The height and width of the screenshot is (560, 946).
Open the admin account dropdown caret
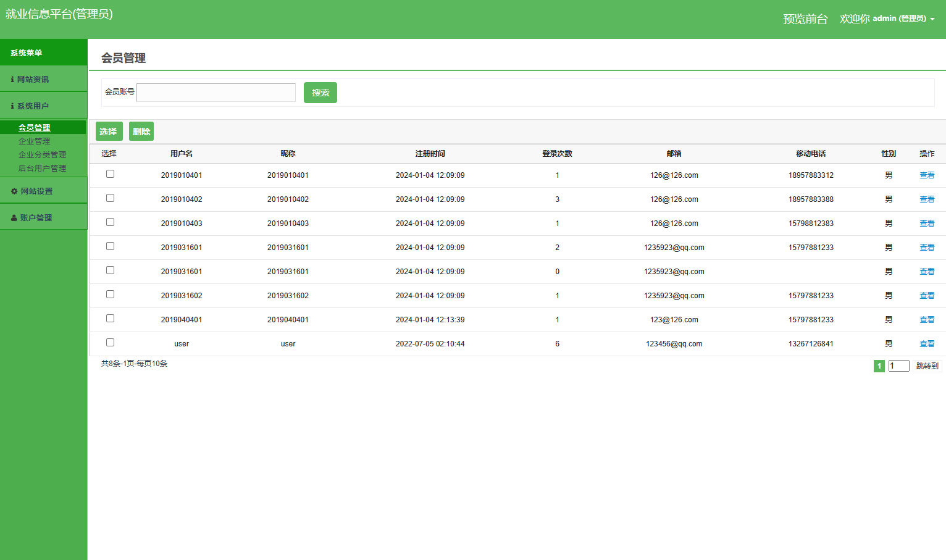932,19
